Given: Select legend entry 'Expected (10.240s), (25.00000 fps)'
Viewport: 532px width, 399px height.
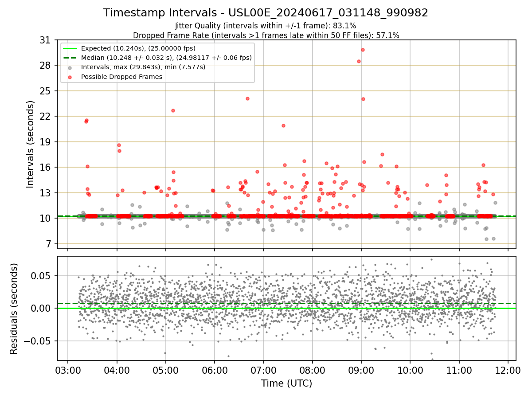Looking at the screenshot, I should [x=138, y=48].
